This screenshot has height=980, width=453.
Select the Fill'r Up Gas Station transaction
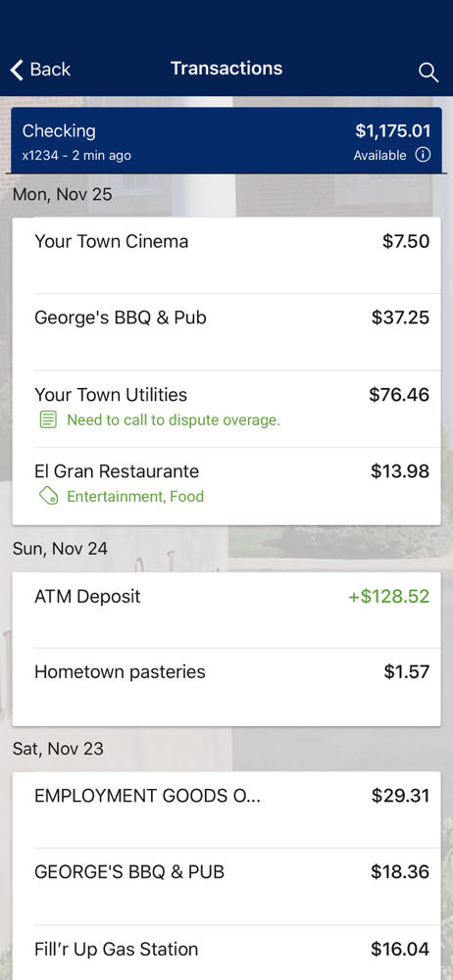tap(226, 953)
